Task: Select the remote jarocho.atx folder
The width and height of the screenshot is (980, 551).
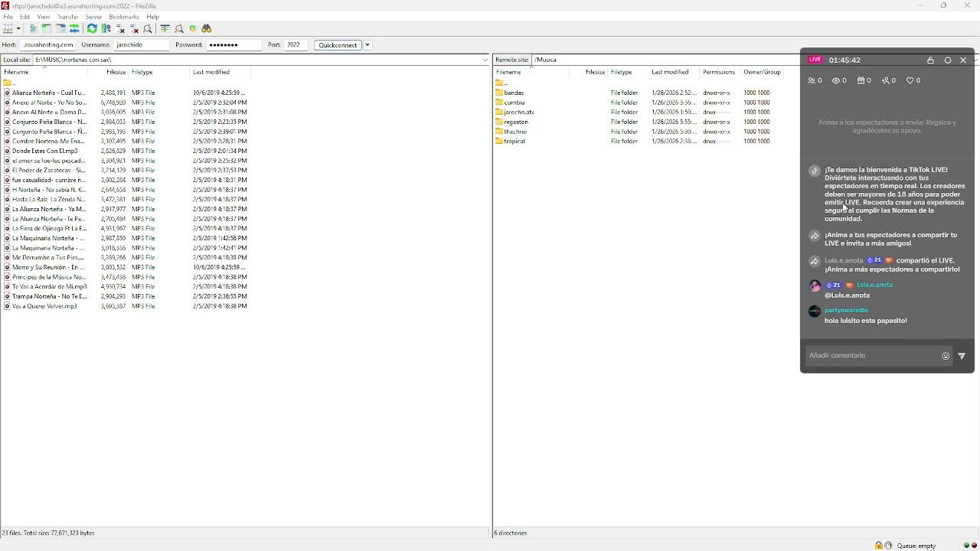Action: coord(519,112)
